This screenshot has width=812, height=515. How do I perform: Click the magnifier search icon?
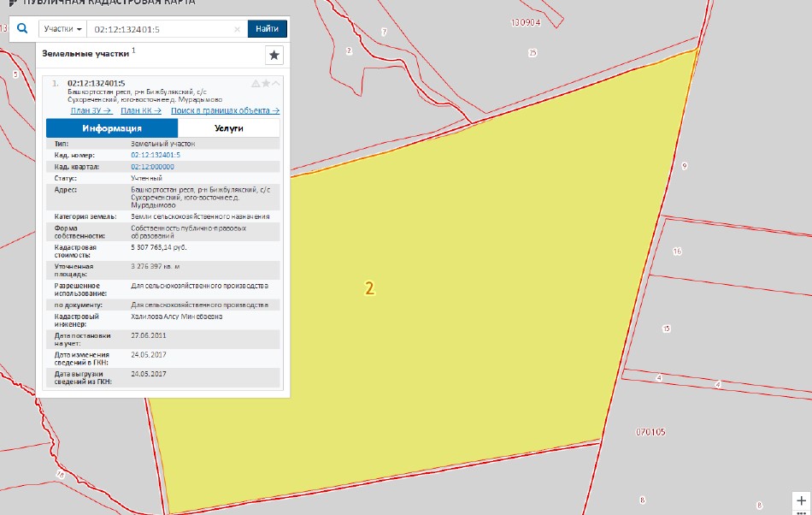pyautogui.click(x=22, y=28)
